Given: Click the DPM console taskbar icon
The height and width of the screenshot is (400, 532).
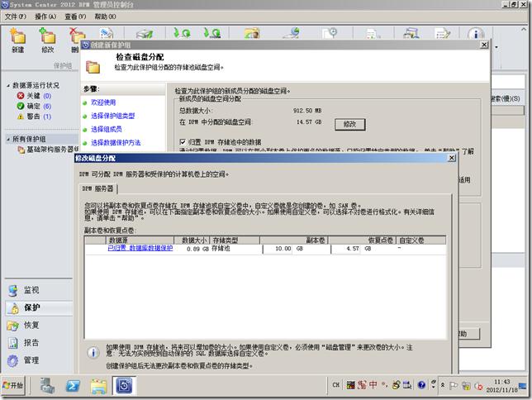Looking at the screenshot, I should (x=124, y=386).
